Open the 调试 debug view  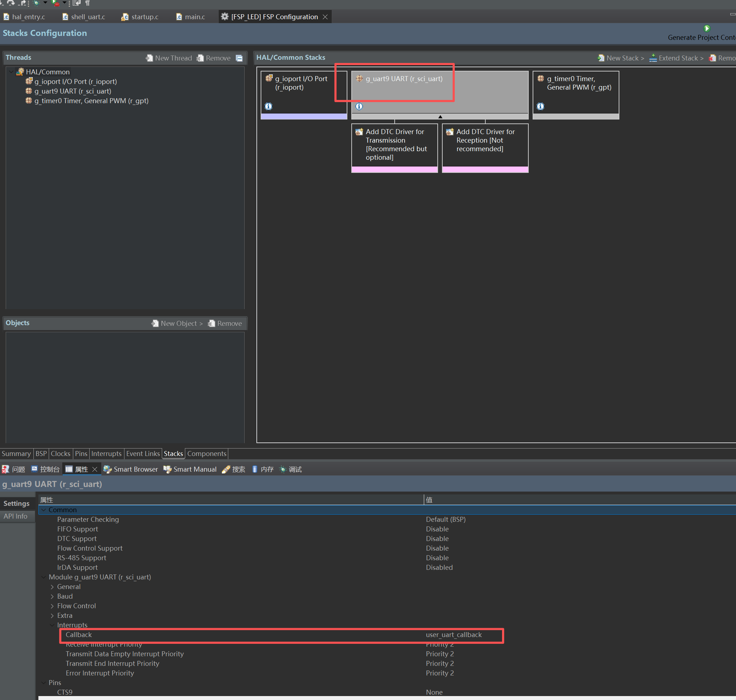290,469
